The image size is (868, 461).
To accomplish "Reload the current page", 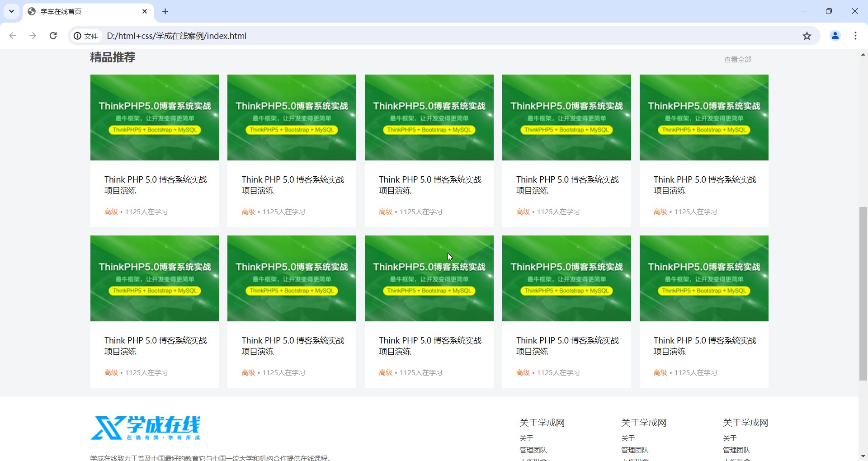I will click(53, 36).
